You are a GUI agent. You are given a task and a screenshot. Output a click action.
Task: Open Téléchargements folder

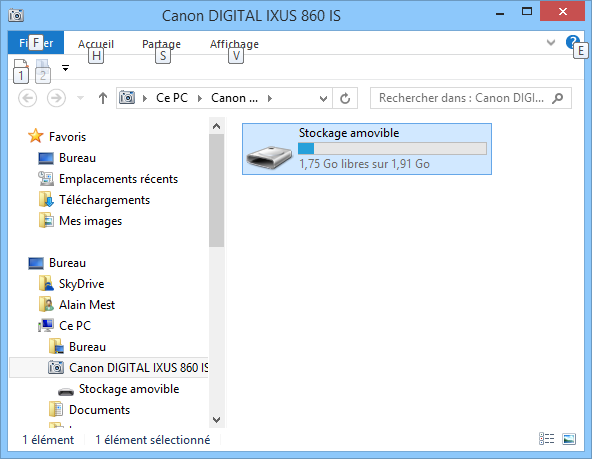pyautogui.click(x=104, y=200)
